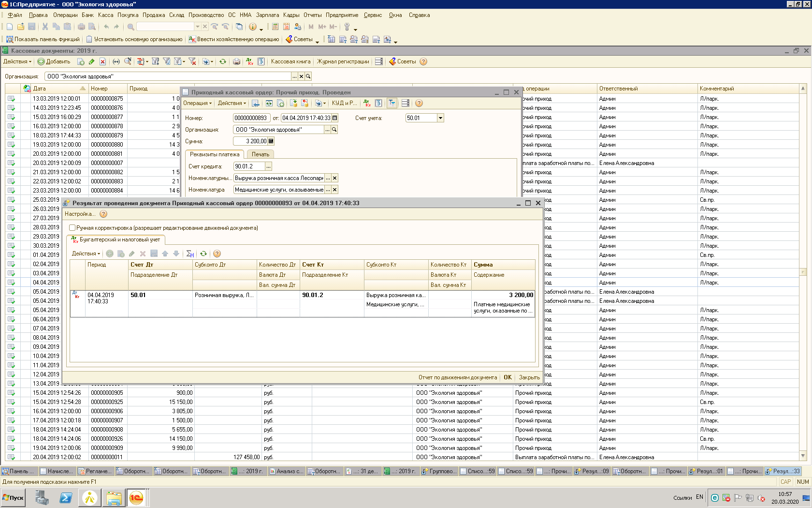Click the Дт/Кт posting result icon in order toolbar
This screenshot has height=508, width=812.
tap(367, 103)
